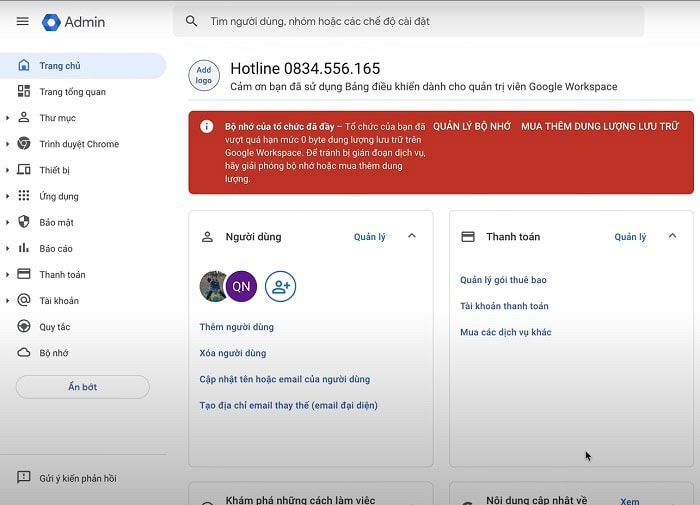Image resolution: width=700 pixels, height=505 pixels.
Task: Click the person icon in Người dùng card header
Action: click(x=207, y=237)
